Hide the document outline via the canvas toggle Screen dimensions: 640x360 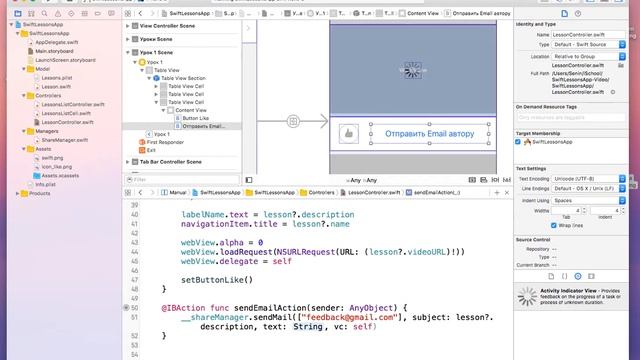pyautogui.click(x=249, y=180)
